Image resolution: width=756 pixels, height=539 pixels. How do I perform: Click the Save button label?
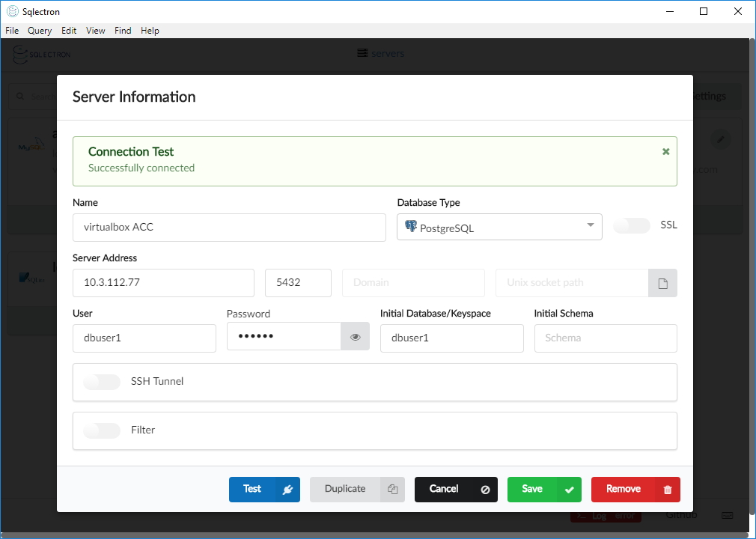(532, 489)
